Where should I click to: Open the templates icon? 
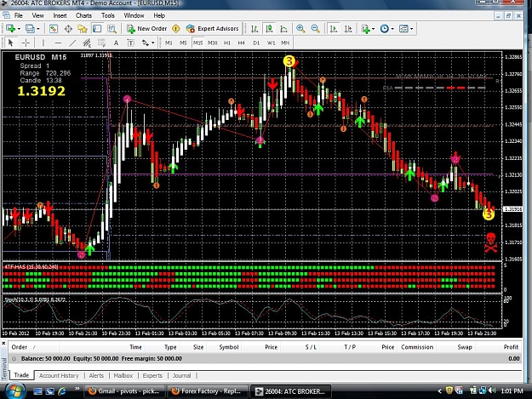point(403,29)
